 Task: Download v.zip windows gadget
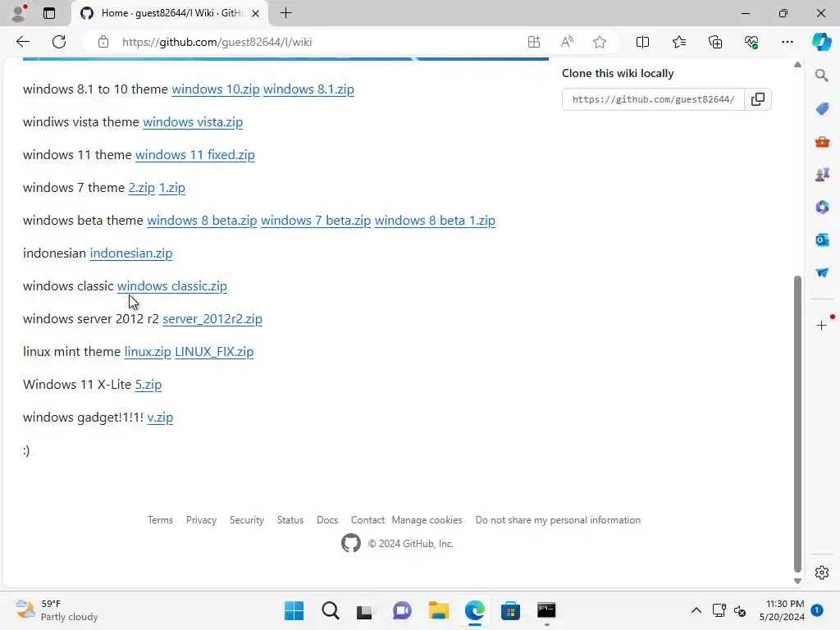coord(160,417)
